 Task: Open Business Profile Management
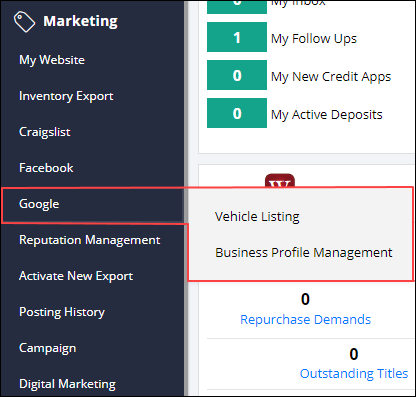[x=304, y=253]
